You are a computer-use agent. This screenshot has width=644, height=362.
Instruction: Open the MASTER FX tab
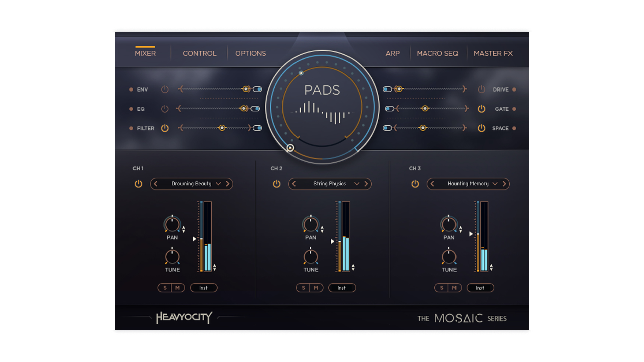pos(493,53)
